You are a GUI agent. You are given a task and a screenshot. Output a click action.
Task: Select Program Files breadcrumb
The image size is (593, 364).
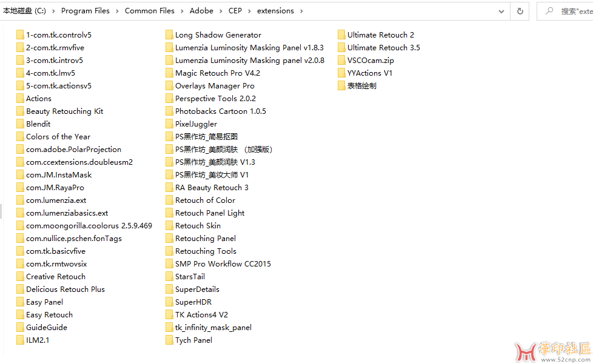(85, 11)
